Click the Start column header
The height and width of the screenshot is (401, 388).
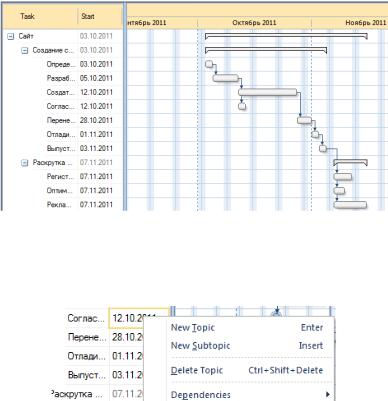[88, 16]
